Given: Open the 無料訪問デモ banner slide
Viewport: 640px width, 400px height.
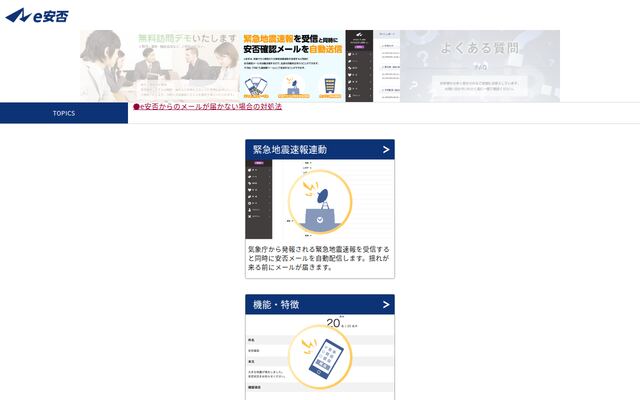Looking at the screenshot, I should click(x=159, y=66).
